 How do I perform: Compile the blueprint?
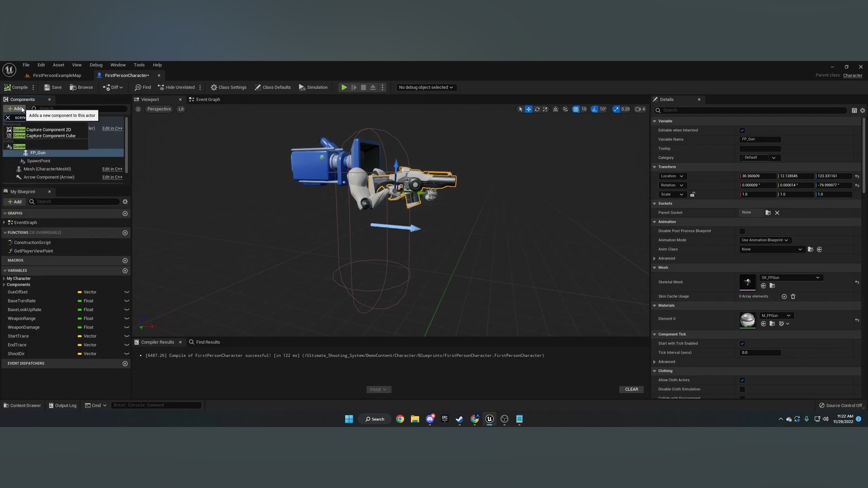[16, 87]
